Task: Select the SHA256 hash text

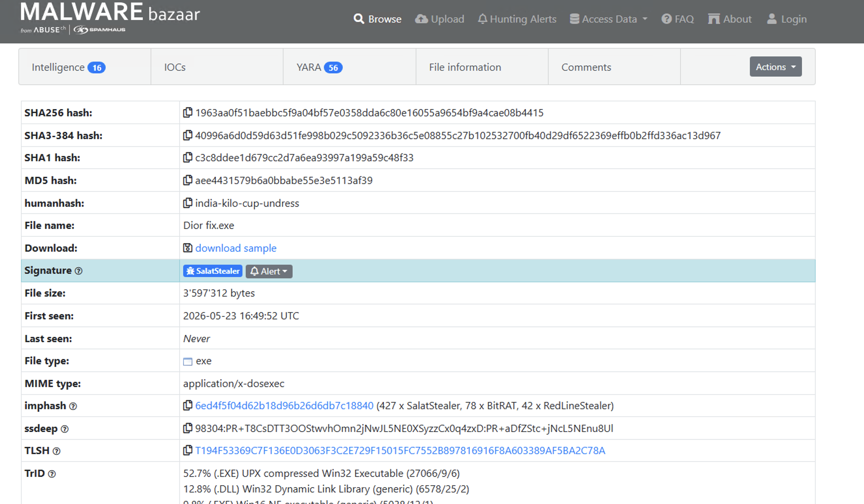Action: pyautogui.click(x=369, y=113)
